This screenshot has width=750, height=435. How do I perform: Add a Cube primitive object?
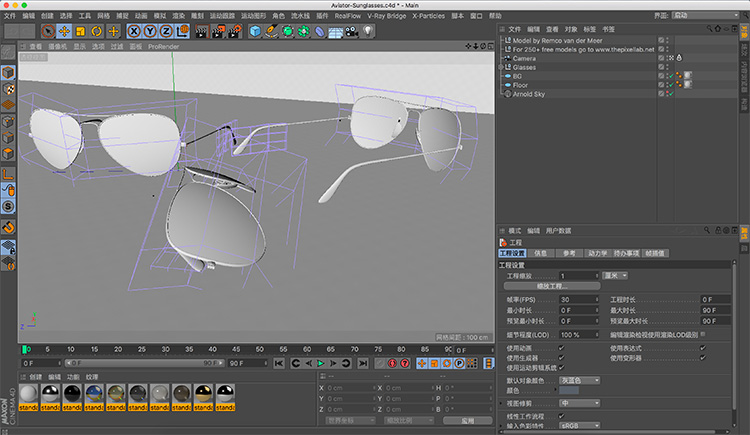[x=255, y=32]
